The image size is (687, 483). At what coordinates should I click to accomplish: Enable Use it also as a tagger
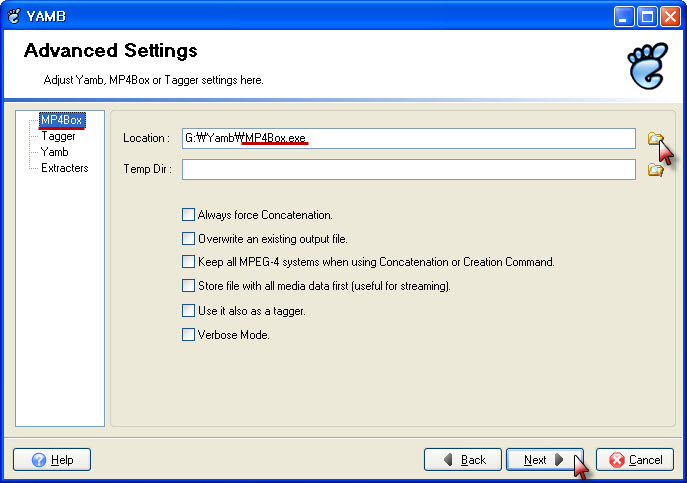click(x=188, y=311)
